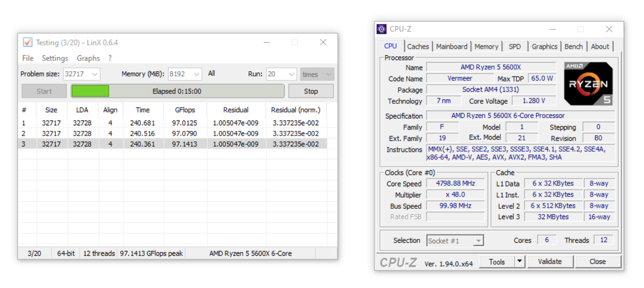644x288 pixels.
Task: Open the Settings menu in LinX
Action: (x=55, y=58)
